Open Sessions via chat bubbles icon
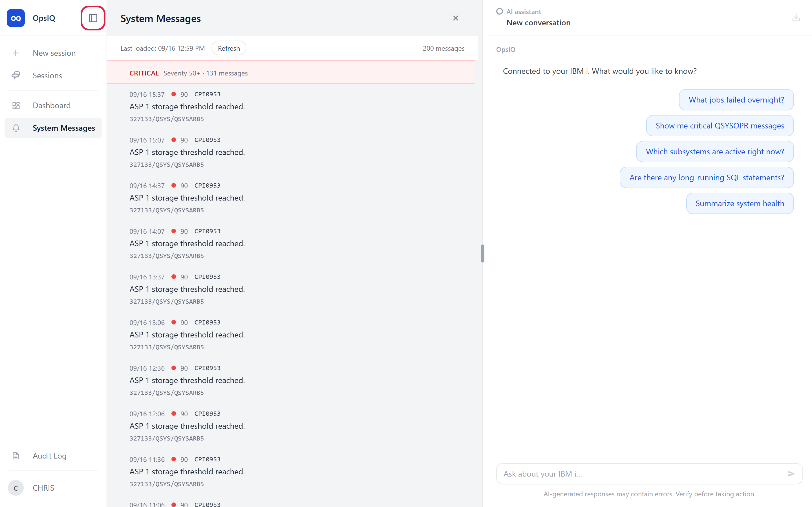This screenshot has width=812, height=507. click(x=16, y=75)
